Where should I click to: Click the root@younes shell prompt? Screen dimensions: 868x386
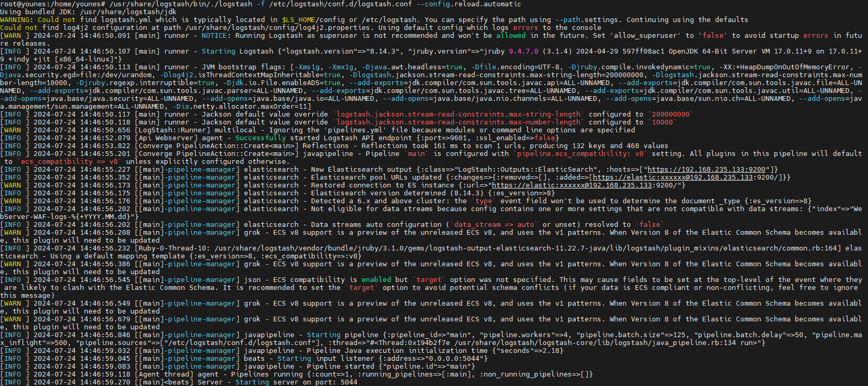pos(52,4)
